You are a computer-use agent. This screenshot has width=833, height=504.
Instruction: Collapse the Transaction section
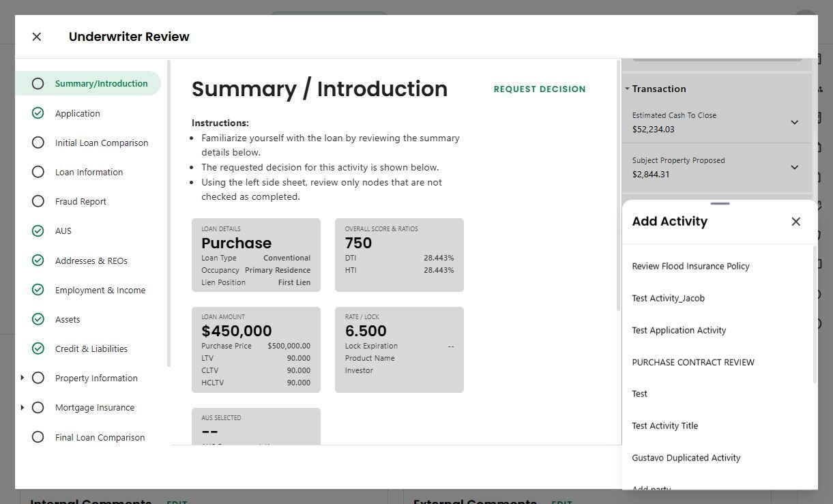(x=627, y=89)
